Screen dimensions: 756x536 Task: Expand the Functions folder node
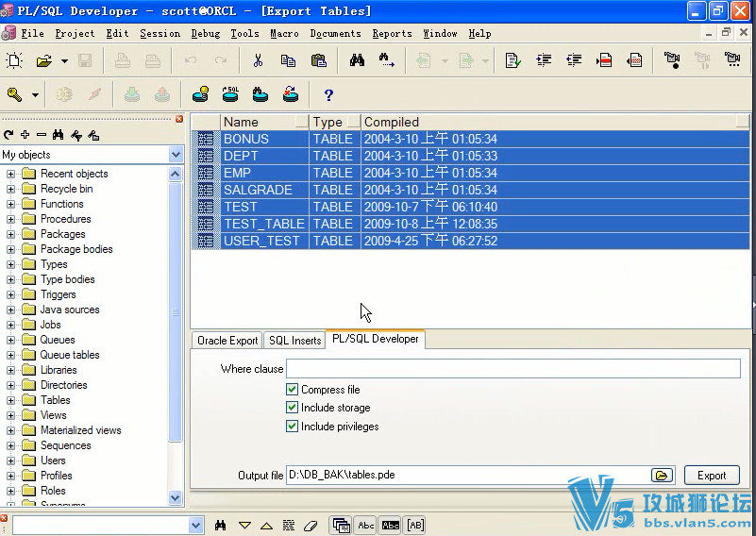(x=10, y=204)
